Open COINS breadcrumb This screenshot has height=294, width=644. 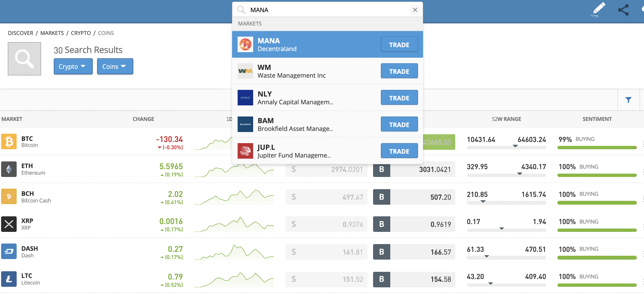point(106,33)
